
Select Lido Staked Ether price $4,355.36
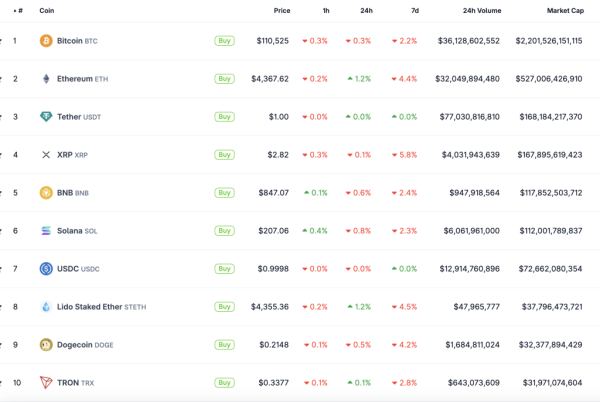270,307
